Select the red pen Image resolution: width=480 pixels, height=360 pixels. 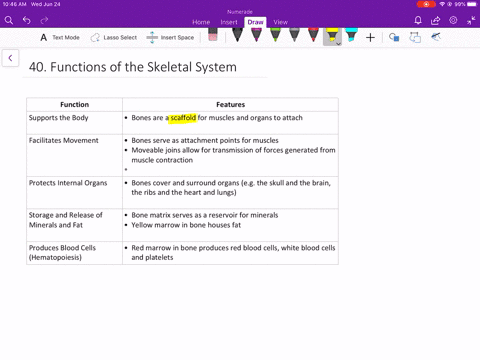pos(313,35)
